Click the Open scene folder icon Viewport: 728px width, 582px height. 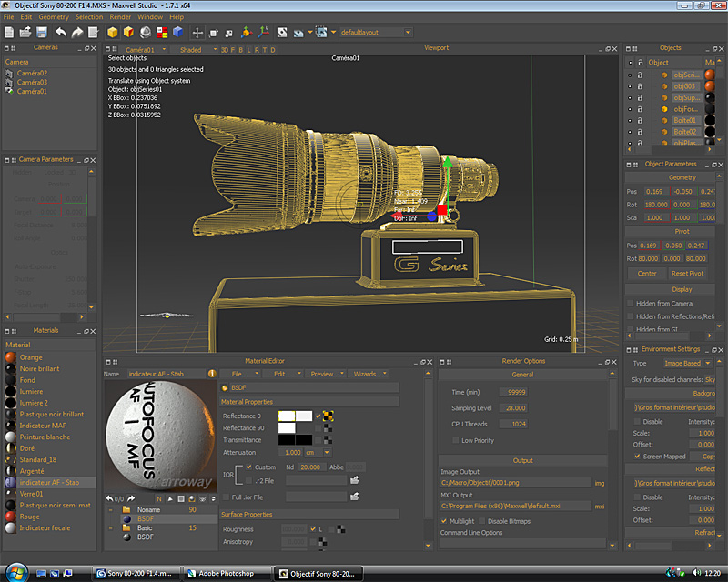(x=25, y=32)
